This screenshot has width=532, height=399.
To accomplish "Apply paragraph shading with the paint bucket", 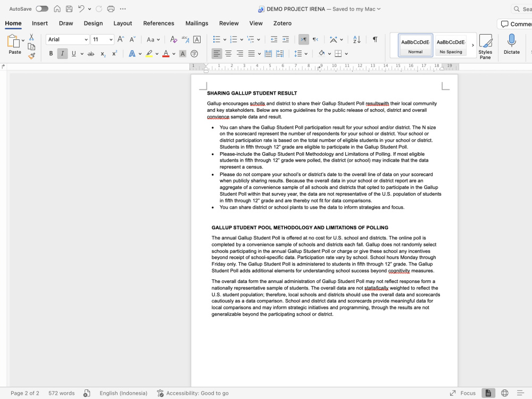I will [322, 54].
